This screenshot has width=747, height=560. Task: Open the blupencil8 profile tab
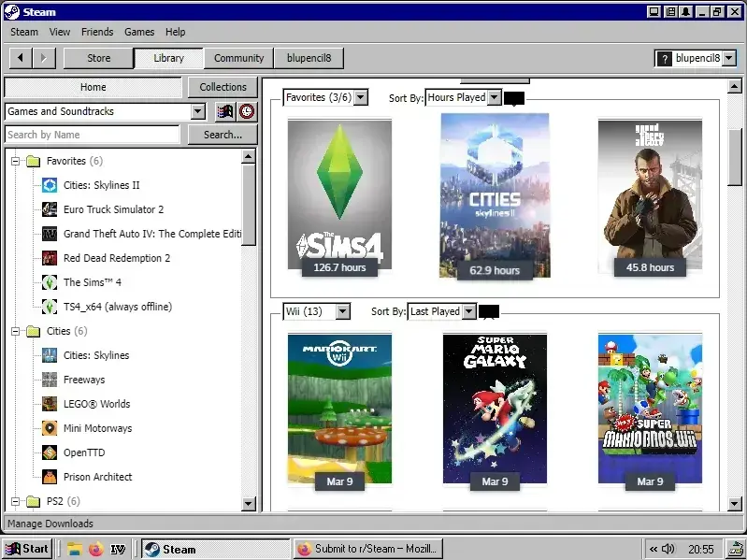tap(309, 58)
